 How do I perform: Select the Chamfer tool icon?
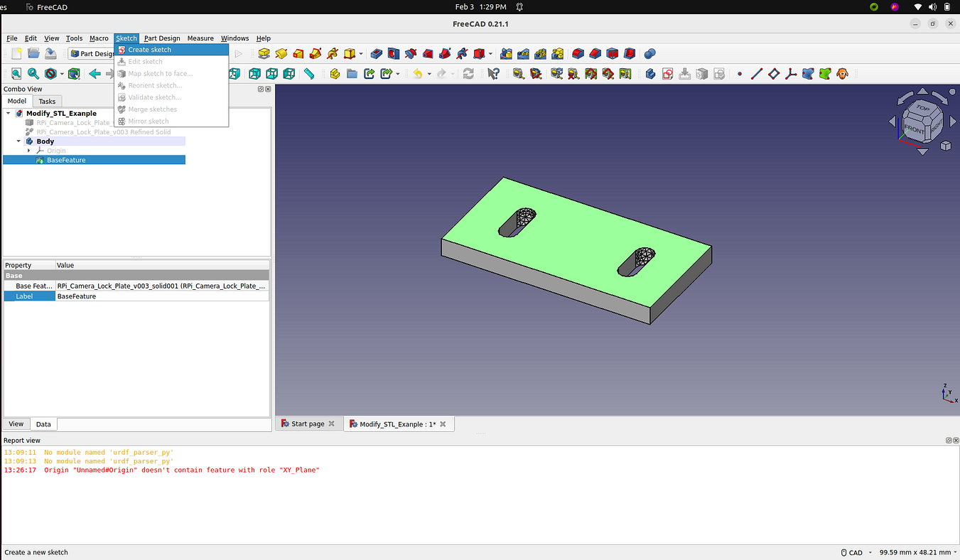595,53
